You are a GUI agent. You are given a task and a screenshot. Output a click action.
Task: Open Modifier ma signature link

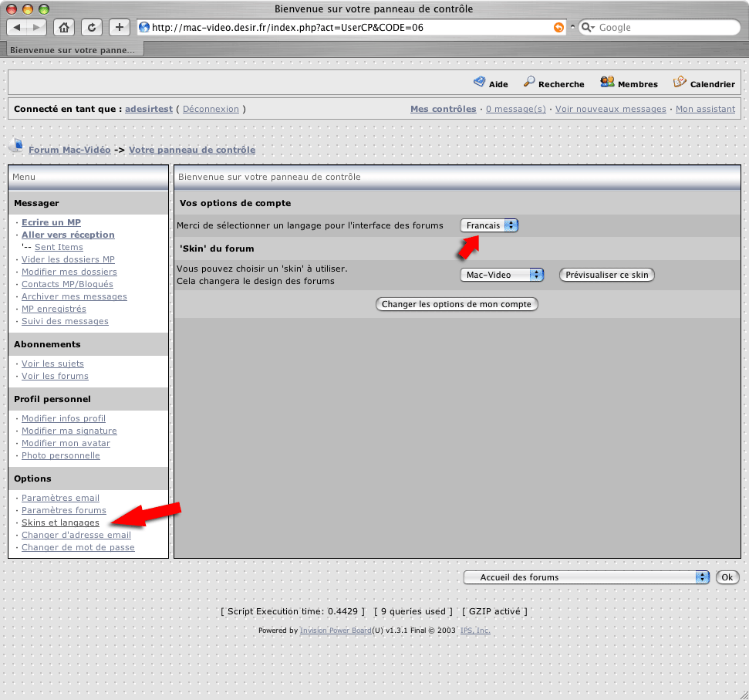tap(69, 431)
